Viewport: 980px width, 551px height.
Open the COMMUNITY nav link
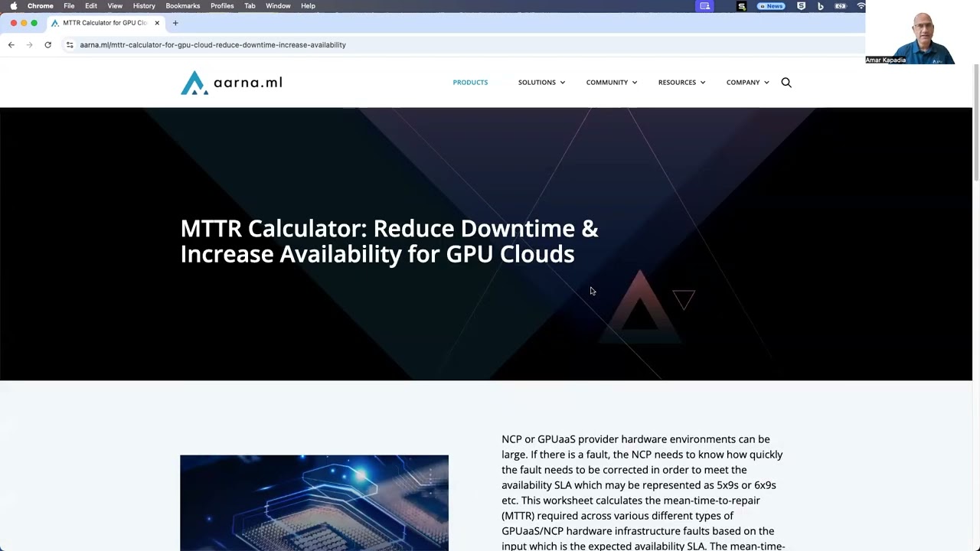coord(607,82)
